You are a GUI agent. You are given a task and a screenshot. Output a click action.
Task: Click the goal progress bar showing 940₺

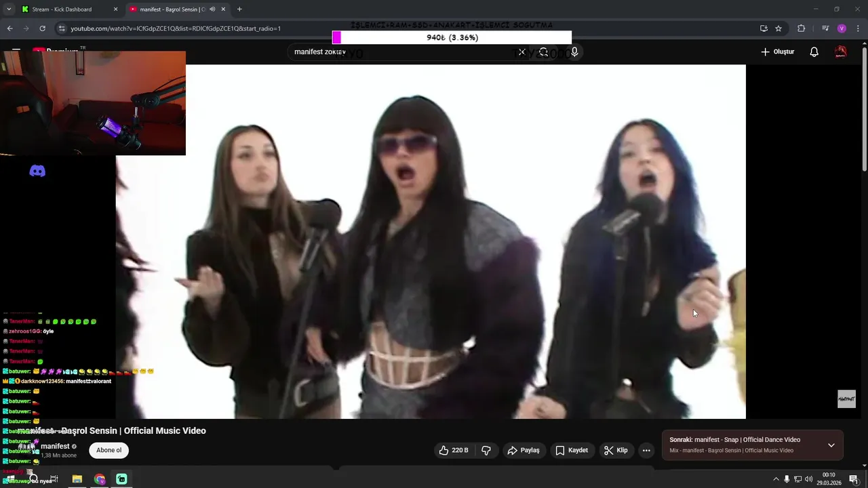pos(452,37)
